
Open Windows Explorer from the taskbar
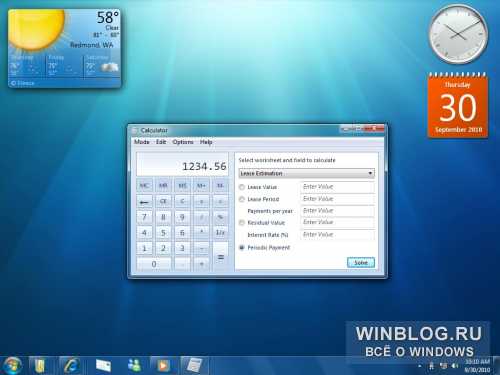(40, 366)
